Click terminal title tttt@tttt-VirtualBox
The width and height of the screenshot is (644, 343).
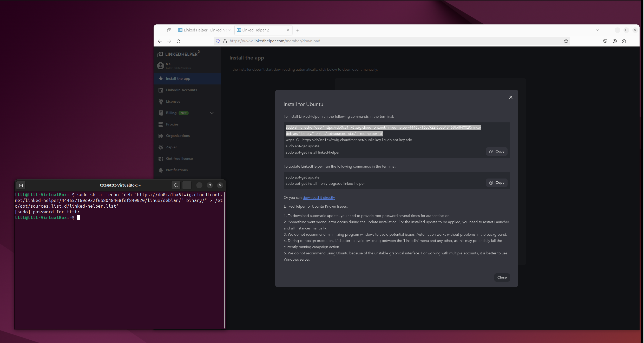coord(120,185)
